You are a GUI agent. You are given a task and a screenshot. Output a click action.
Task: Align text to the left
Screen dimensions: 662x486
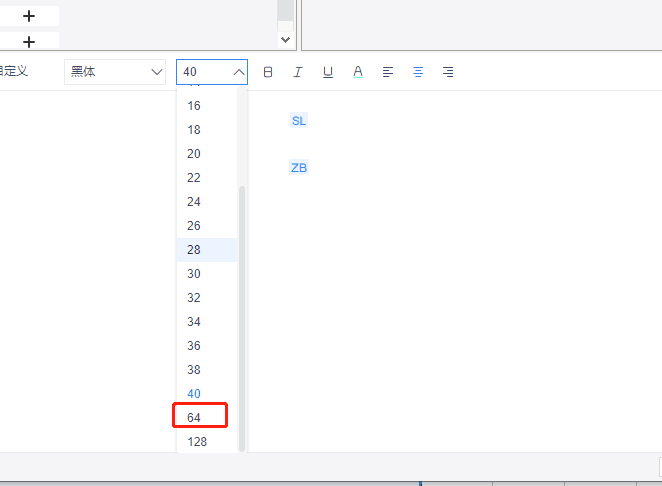(x=388, y=72)
